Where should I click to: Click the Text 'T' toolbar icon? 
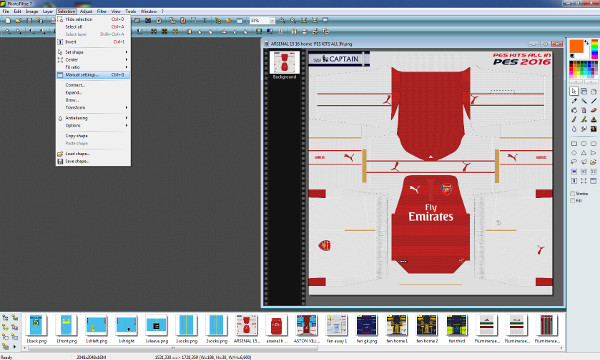click(x=205, y=20)
